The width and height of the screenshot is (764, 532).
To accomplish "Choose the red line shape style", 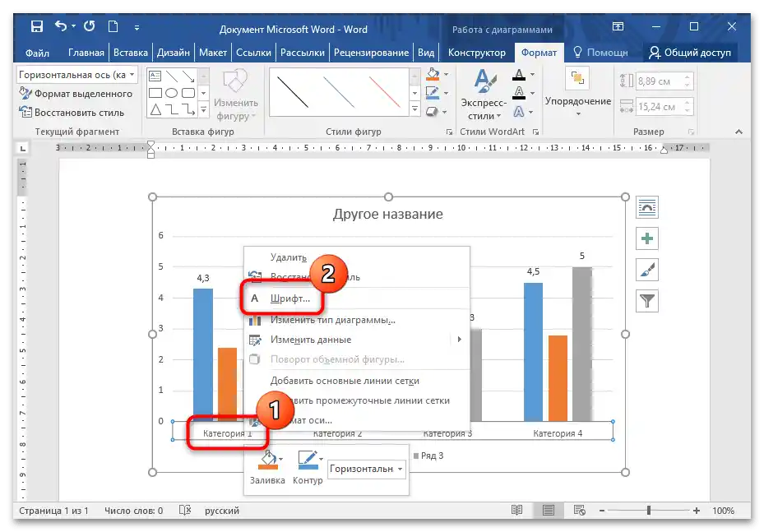I will pyautogui.click(x=384, y=92).
